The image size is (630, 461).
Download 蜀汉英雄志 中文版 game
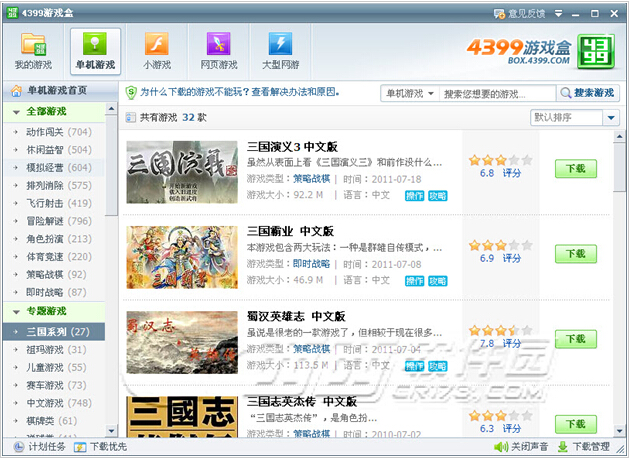coord(575,339)
